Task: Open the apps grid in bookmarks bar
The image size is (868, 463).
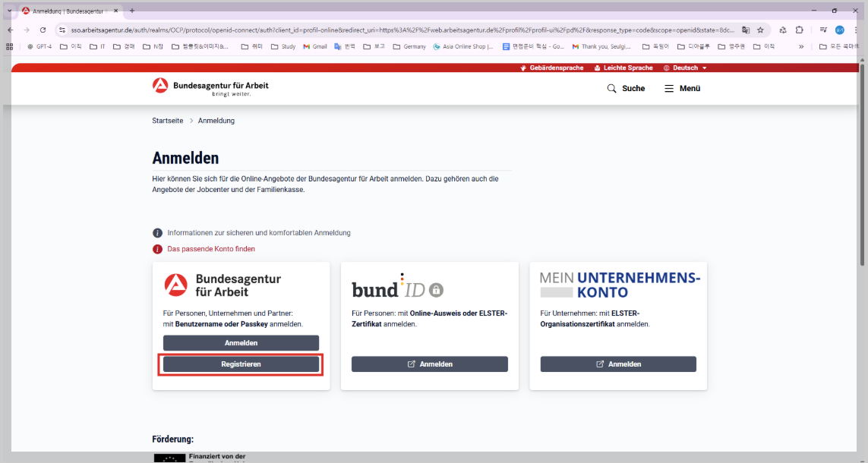Action: (x=9, y=46)
